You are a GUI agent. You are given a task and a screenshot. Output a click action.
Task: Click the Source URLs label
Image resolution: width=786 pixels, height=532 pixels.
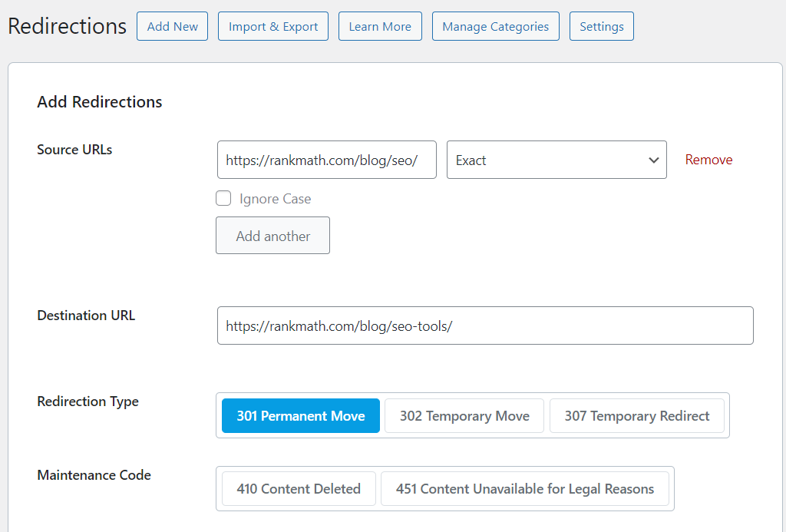74,150
